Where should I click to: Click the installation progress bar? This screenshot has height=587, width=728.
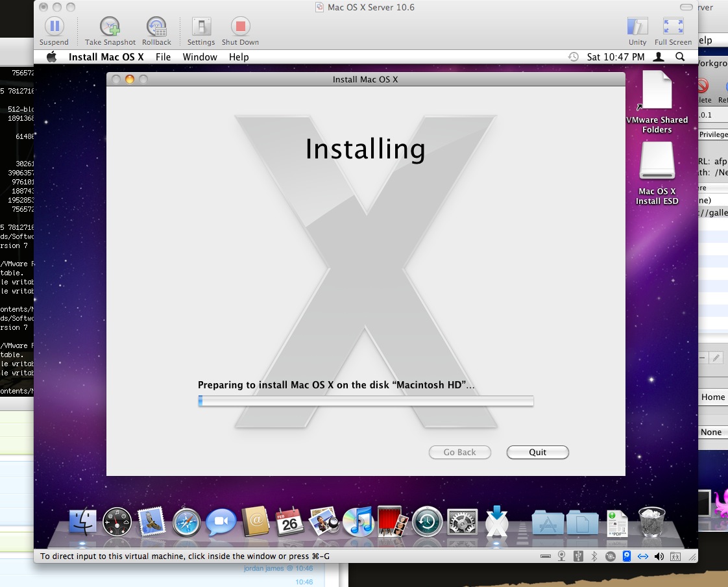(366, 401)
